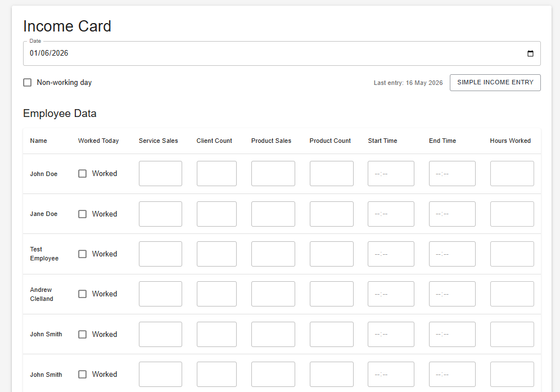Image resolution: width=560 pixels, height=392 pixels.
Task: Focus Andrew Clelland's Service Sales field
Action: pos(160,294)
